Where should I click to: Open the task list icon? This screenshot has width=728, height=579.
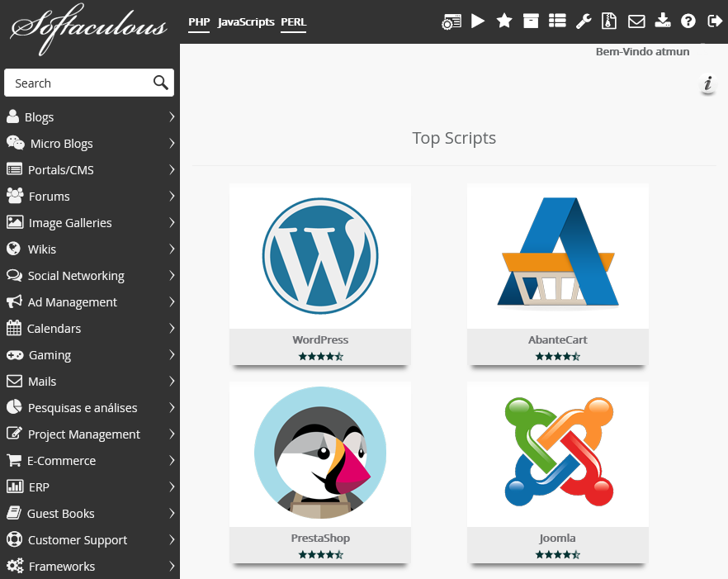[x=557, y=21]
